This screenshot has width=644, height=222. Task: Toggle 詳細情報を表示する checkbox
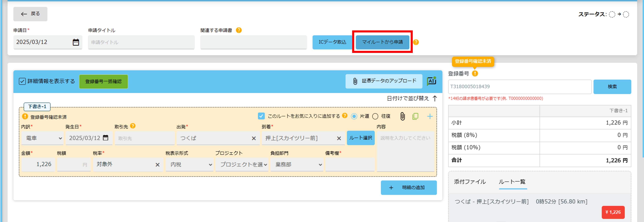22,81
